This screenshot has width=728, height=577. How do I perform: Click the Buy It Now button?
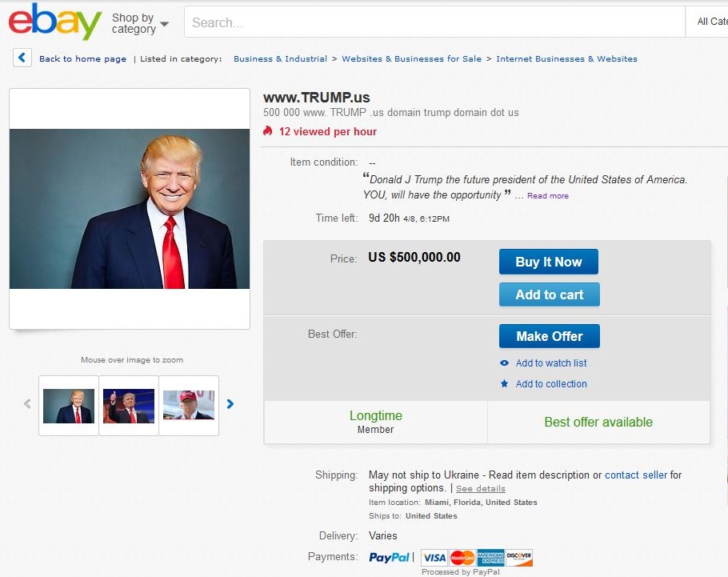point(549,262)
